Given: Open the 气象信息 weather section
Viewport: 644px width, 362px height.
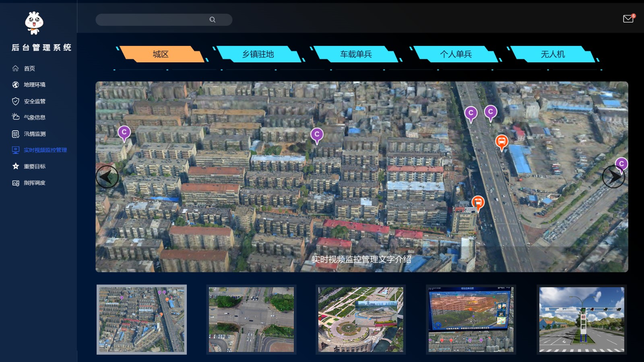Looking at the screenshot, I should [x=34, y=117].
